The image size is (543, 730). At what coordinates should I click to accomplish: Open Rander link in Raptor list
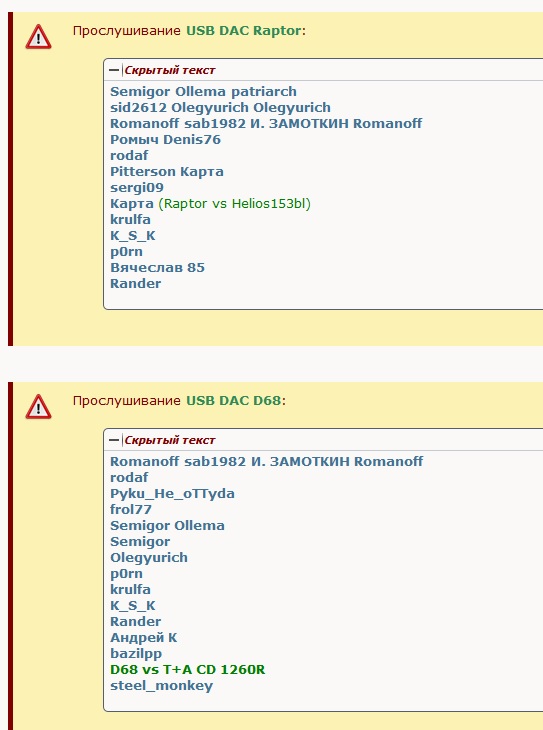[136, 284]
